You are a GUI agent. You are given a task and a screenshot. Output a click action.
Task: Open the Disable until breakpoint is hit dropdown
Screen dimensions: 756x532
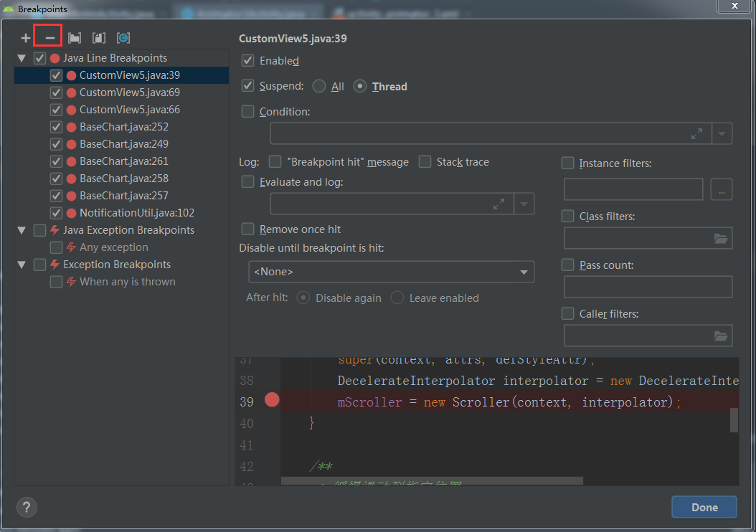coord(391,272)
